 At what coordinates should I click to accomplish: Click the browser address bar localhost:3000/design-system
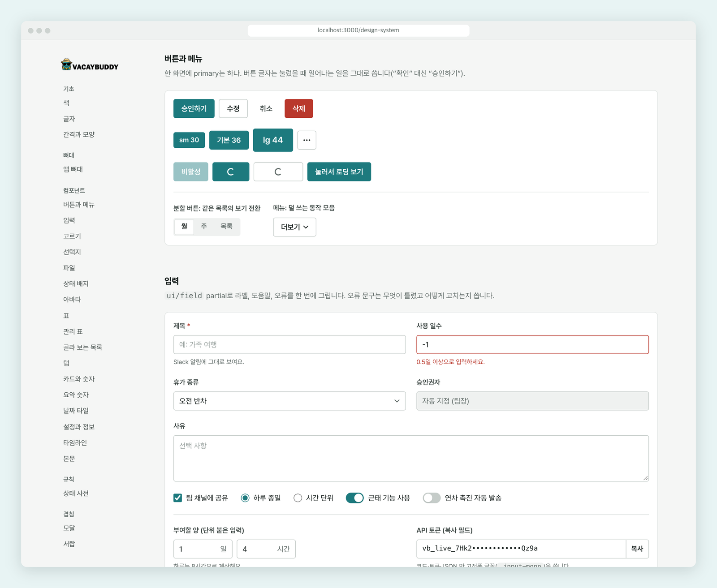pyautogui.click(x=358, y=30)
